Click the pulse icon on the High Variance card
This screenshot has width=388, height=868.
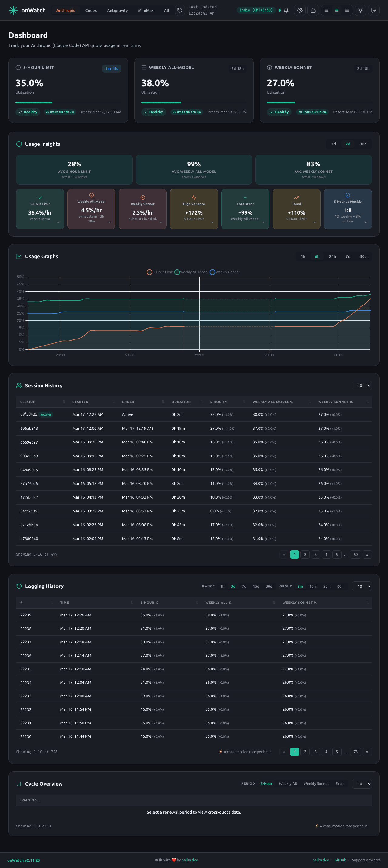[194, 198]
